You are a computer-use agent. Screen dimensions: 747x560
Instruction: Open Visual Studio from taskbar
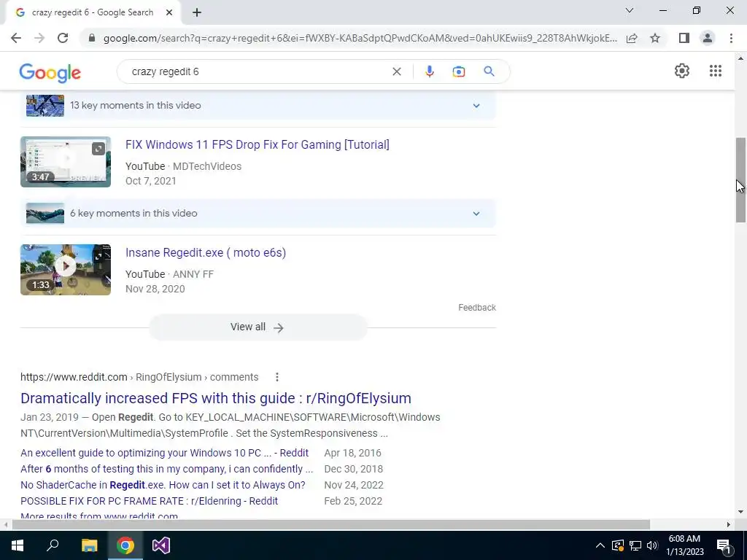click(161, 545)
